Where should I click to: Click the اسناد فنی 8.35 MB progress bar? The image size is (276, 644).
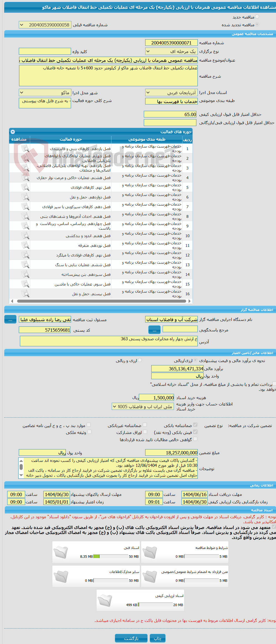[x=110, y=556]
